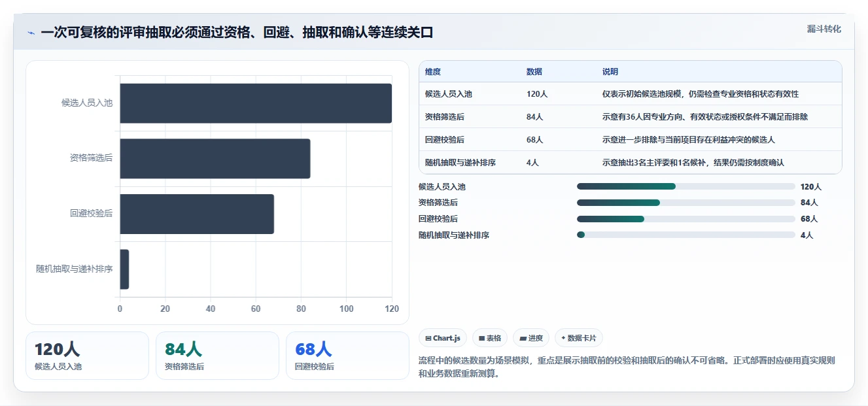This screenshot has height=406, width=868.
Task: Click the 资格筛选后 progress bar
Action: (x=686, y=203)
